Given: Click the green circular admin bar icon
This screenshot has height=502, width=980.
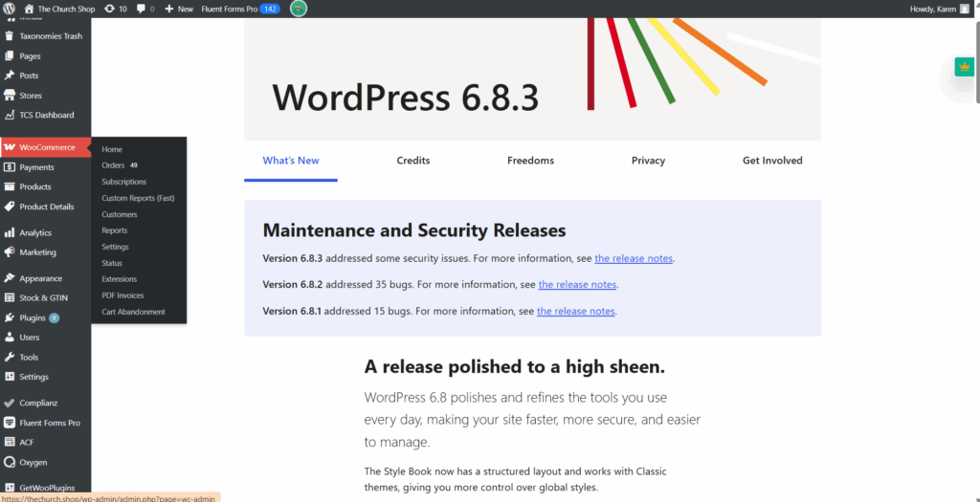Looking at the screenshot, I should 299,9.
